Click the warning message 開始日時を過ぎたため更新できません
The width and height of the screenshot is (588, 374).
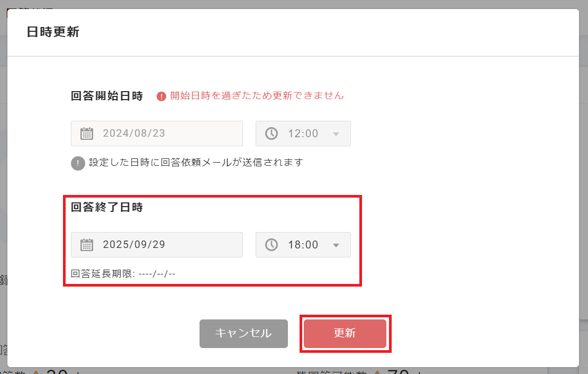click(x=256, y=95)
